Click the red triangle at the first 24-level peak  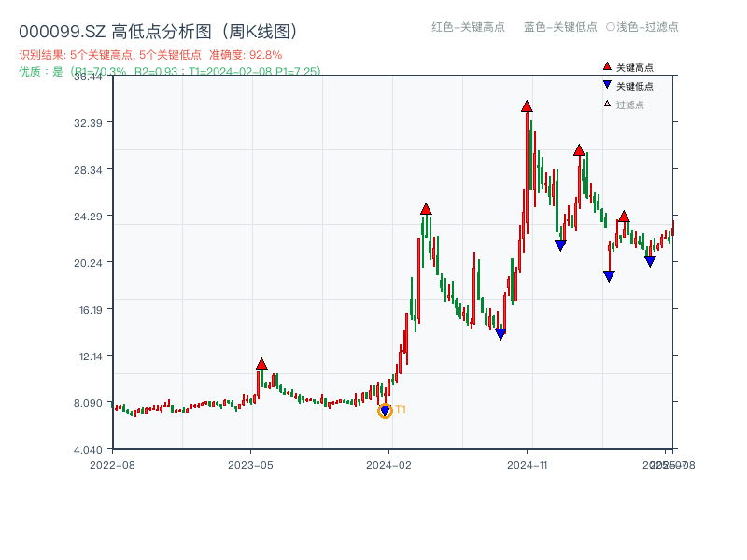427,211
